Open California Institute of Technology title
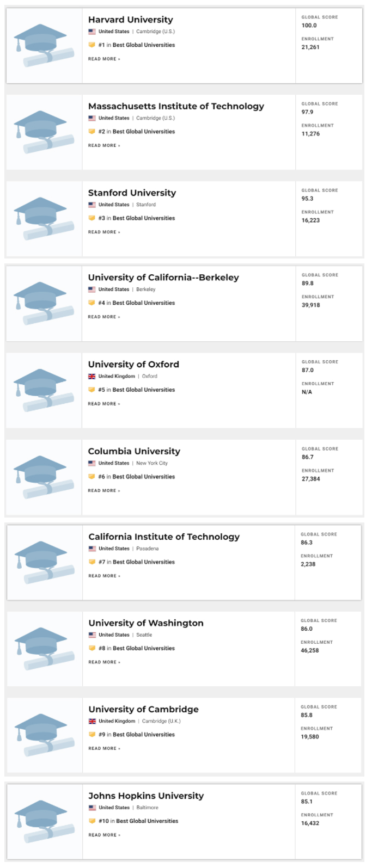372x868 pixels. [164, 537]
